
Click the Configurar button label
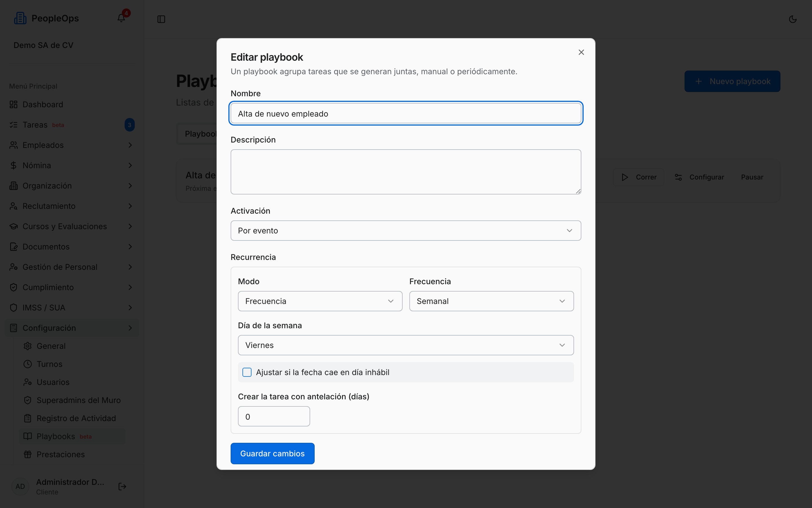(707, 177)
